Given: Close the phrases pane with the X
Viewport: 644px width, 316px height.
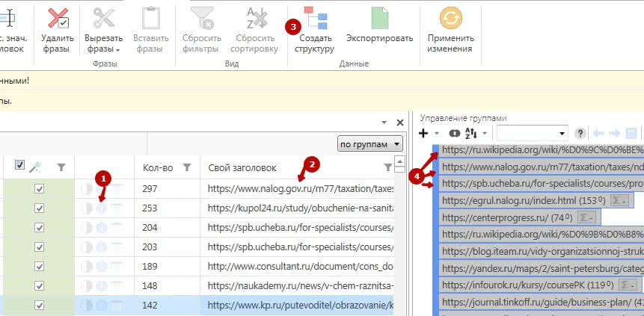Looking at the screenshot, I should tap(399, 123).
